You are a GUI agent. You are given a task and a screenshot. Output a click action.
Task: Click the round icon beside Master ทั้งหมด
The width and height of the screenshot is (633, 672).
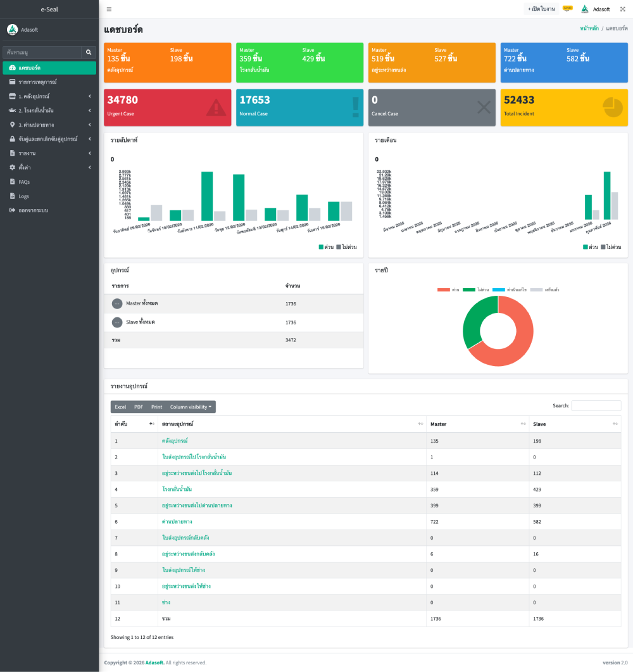click(117, 303)
